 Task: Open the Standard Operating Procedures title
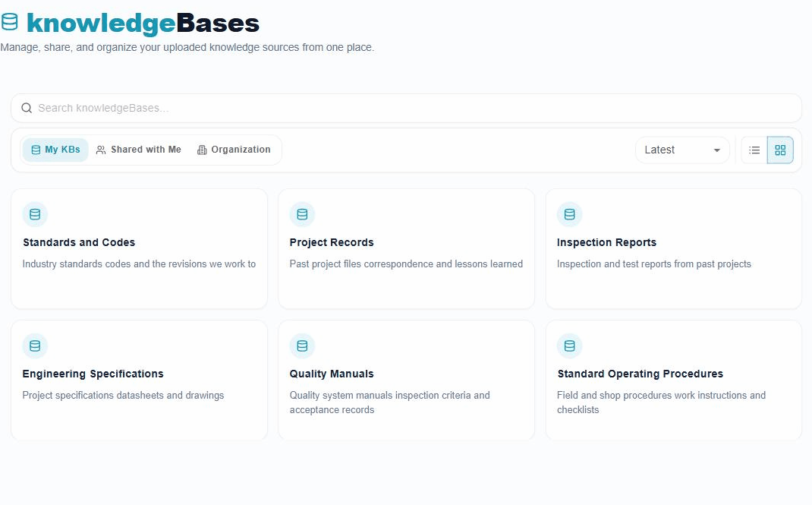coord(640,374)
